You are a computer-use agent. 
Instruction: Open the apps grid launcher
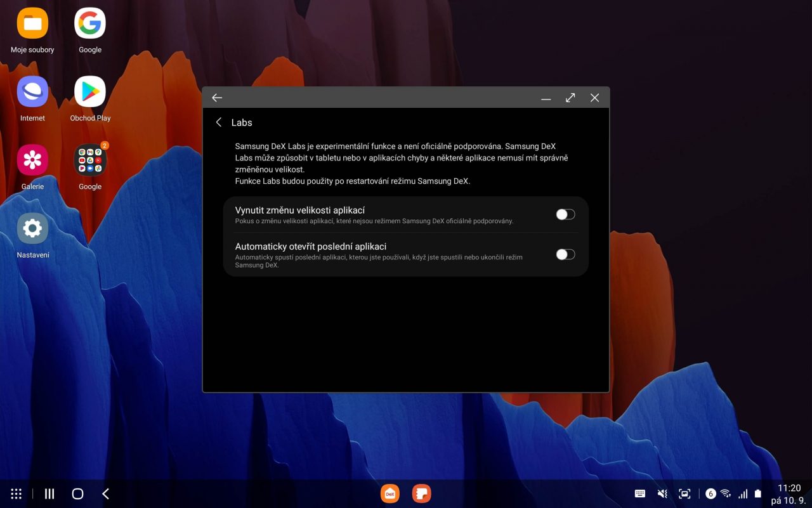(x=16, y=493)
